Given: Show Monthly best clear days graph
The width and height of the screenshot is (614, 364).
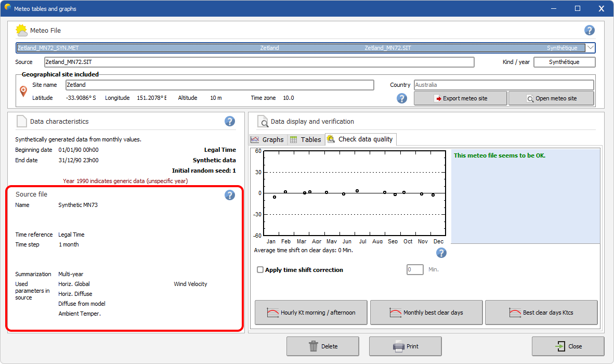Looking at the screenshot, I should coord(426,313).
